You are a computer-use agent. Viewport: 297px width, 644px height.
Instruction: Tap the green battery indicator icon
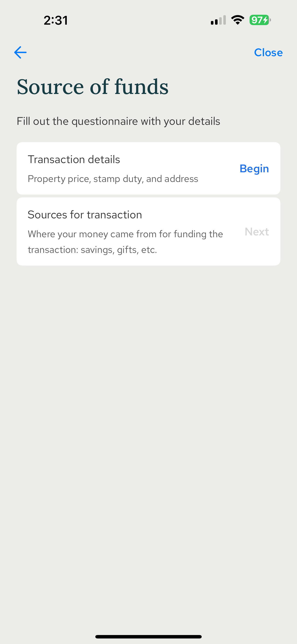[x=260, y=20]
